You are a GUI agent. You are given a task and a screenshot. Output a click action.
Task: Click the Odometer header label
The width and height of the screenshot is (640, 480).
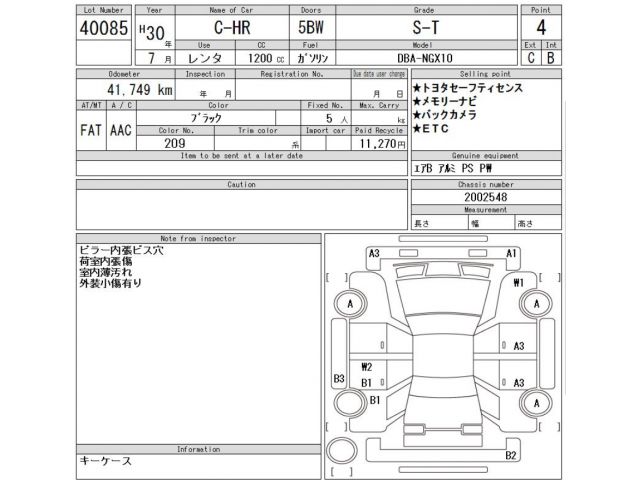point(124,74)
